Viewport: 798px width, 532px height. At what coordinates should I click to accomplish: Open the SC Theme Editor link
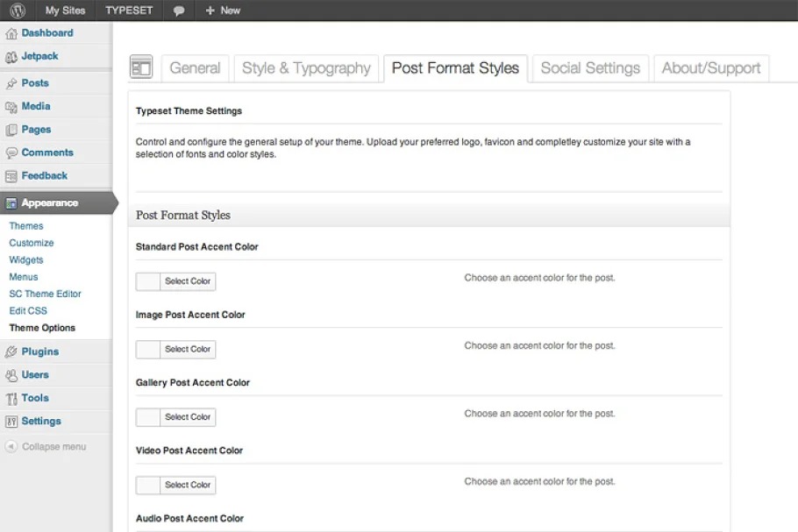45,294
